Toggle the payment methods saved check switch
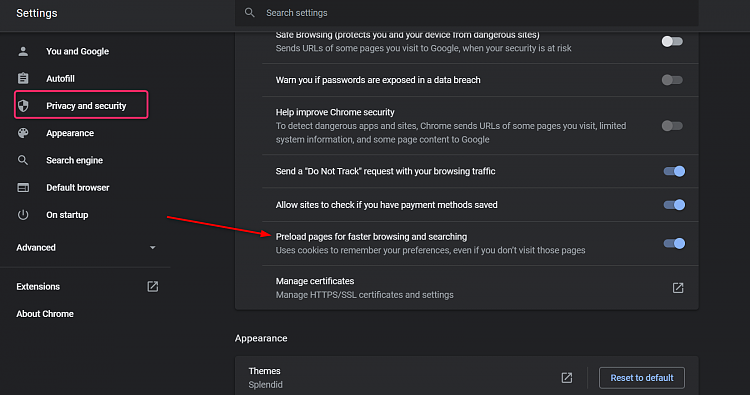 click(x=674, y=205)
